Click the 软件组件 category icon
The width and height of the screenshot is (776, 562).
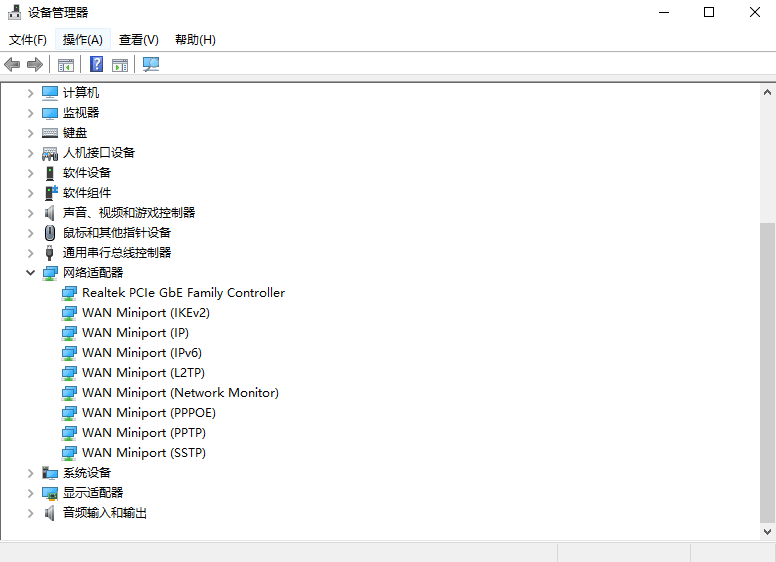(x=51, y=192)
